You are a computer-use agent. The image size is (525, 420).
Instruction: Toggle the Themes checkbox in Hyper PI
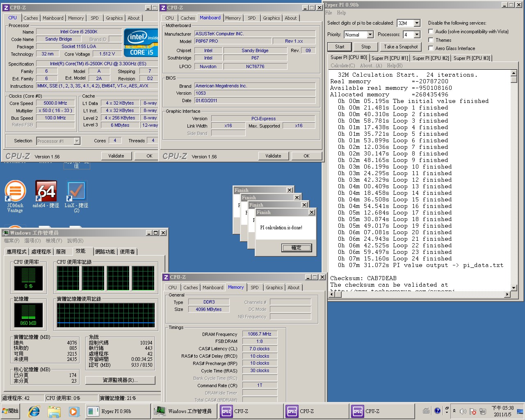tap(431, 40)
